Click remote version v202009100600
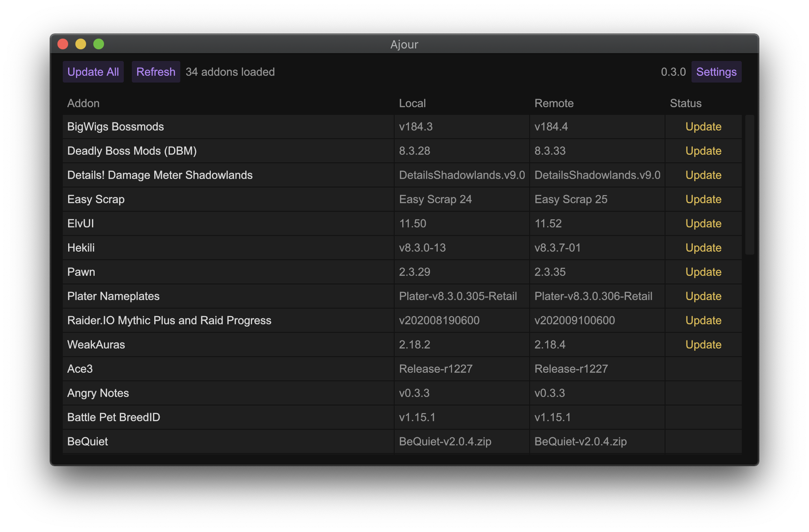Image resolution: width=809 pixels, height=532 pixels. (x=575, y=320)
